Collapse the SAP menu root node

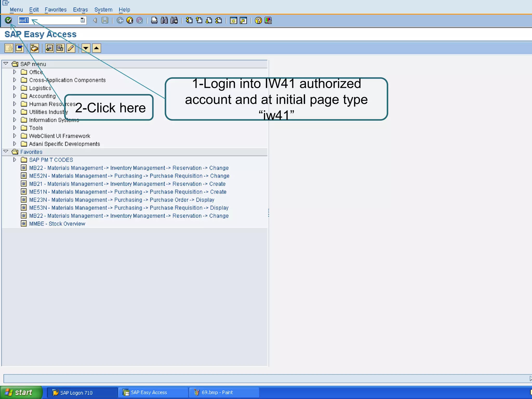tap(6, 64)
